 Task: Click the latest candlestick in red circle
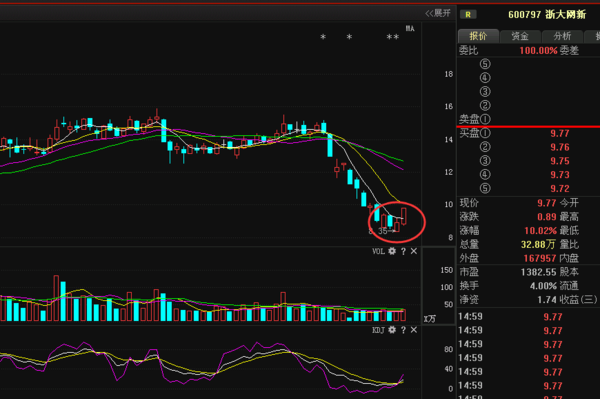click(x=404, y=216)
